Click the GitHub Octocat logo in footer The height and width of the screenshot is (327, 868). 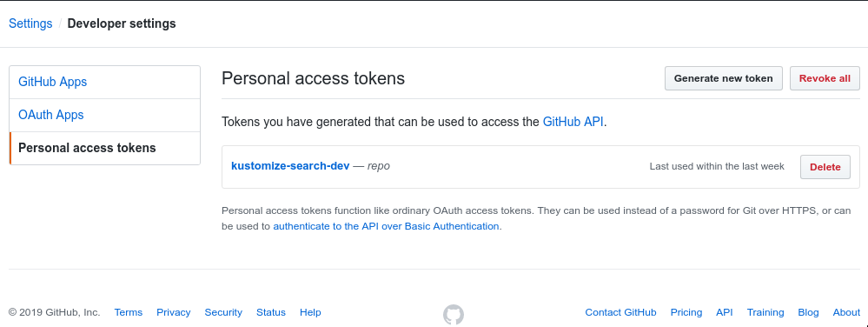454,314
